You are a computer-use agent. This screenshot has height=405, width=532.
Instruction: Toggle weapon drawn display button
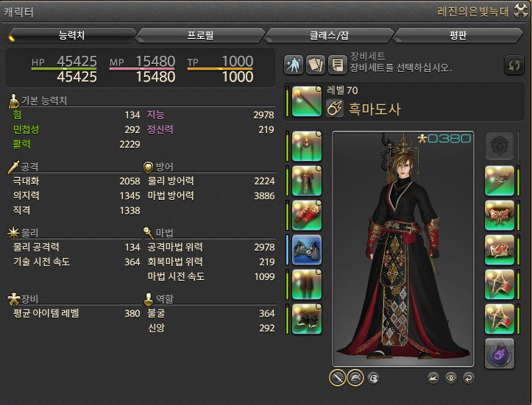pos(337,378)
